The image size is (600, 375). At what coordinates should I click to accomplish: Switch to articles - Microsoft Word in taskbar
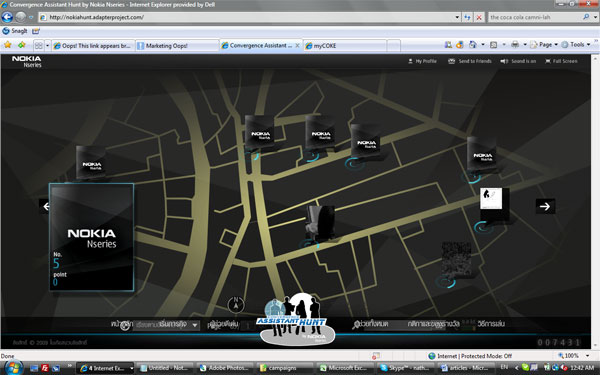pos(465,368)
